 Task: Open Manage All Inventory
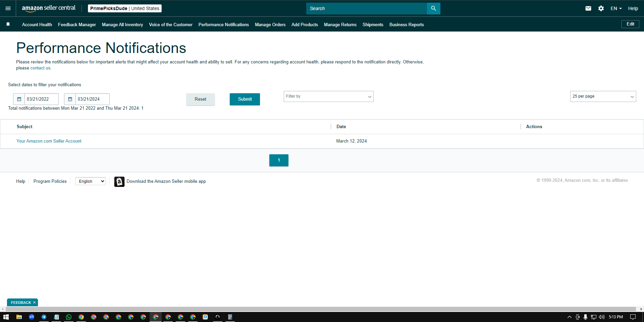coord(122,24)
